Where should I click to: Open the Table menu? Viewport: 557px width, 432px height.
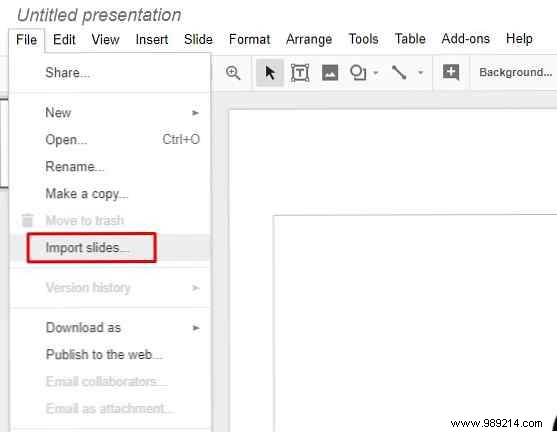pos(410,39)
